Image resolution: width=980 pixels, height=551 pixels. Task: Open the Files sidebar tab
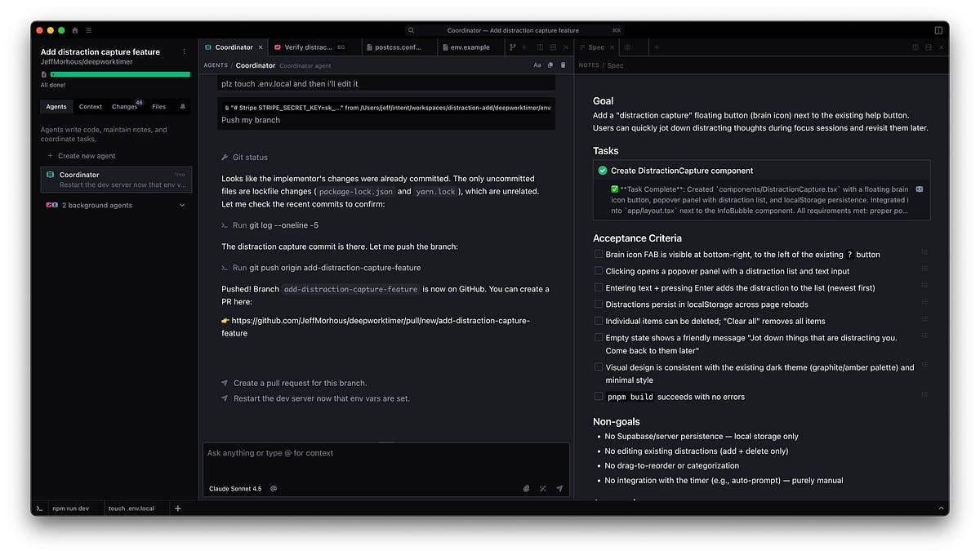pyautogui.click(x=158, y=106)
